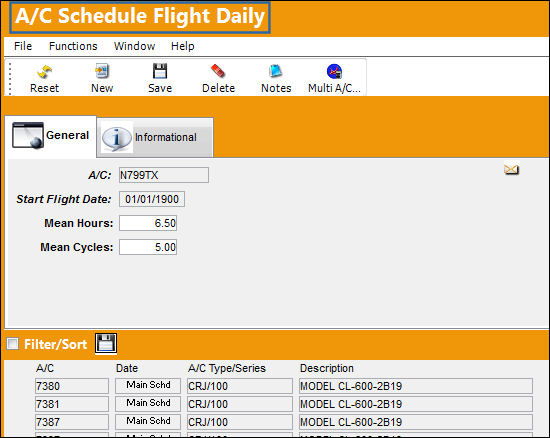Open the Help menu
Viewport: 550px width, 438px height.
(182, 46)
